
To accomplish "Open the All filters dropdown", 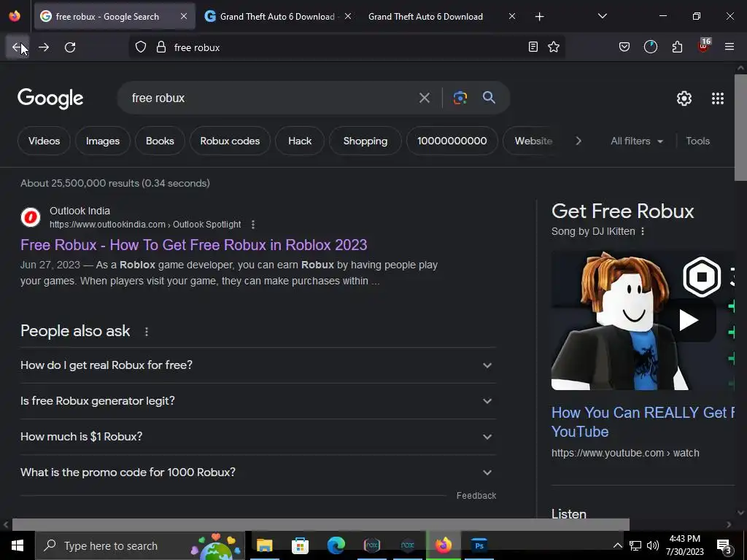I will coord(636,141).
